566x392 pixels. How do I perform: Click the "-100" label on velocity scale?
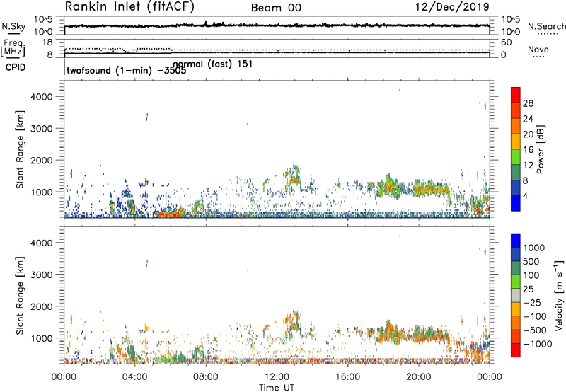coord(535,316)
